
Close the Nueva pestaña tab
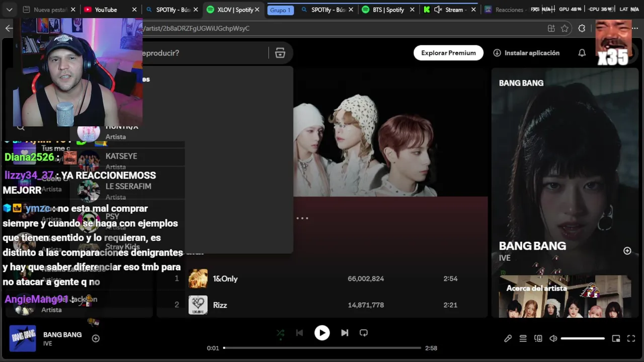tap(73, 10)
